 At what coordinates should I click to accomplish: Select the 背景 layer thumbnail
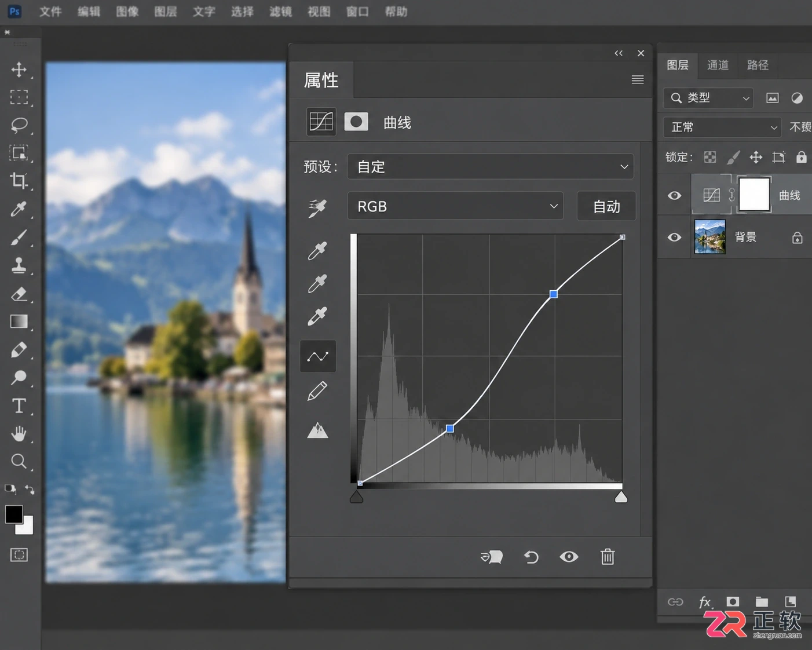709,237
